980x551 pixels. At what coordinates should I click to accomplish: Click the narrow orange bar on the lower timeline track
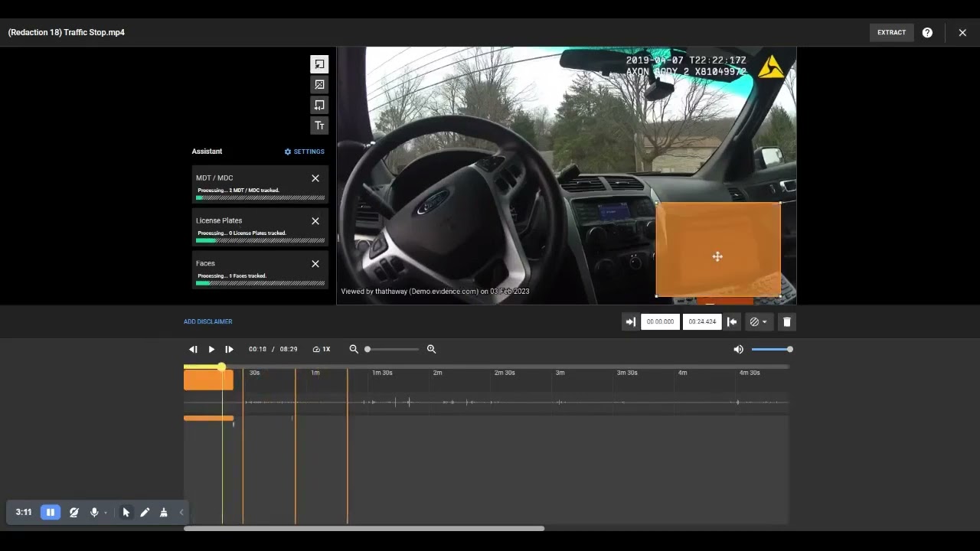209,419
